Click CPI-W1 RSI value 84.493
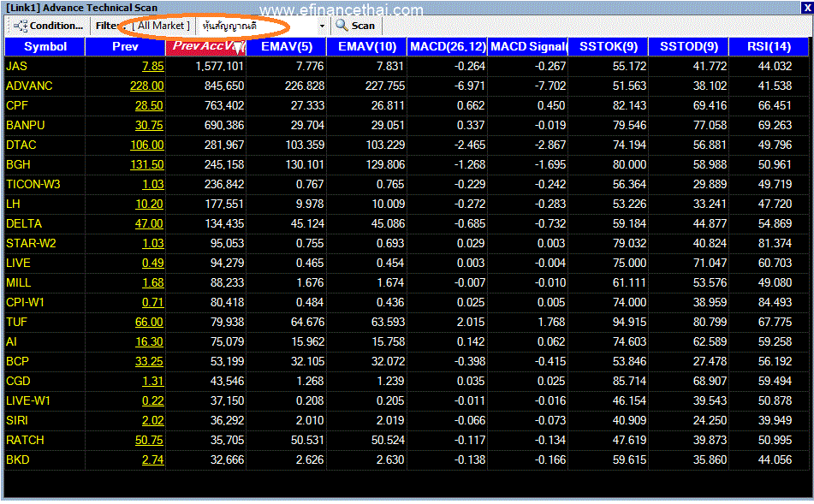Image resolution: width=814 pixels, height=504 pixels. [x=775, y=303]
